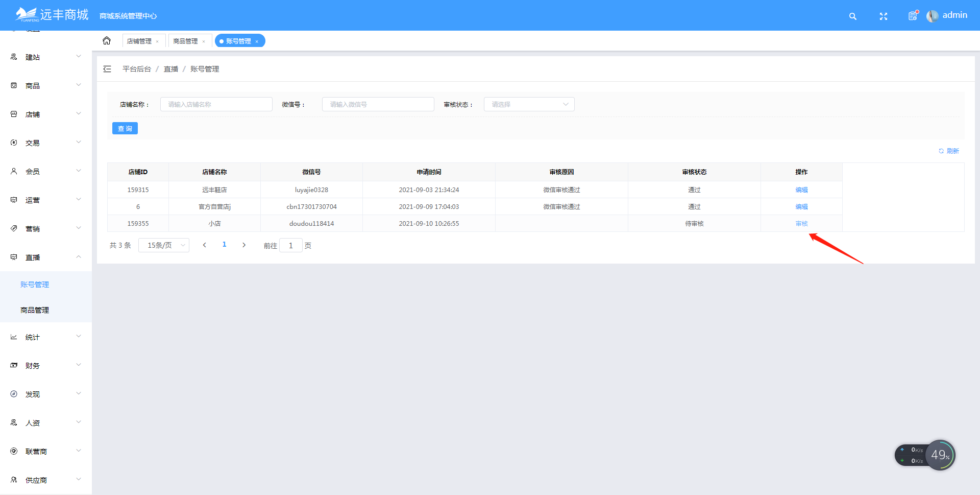Screen dimensions: 980x495
Task: Go to previous page arrow
Action: [205, 245]
